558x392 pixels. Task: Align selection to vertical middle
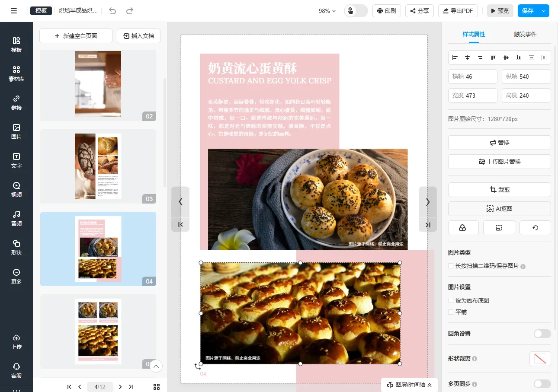506,57
